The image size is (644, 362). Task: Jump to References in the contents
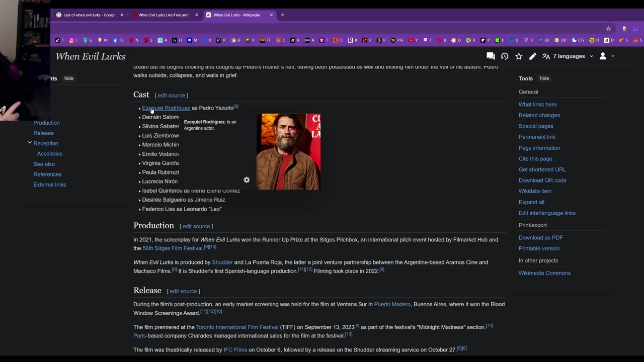(47, 174)
